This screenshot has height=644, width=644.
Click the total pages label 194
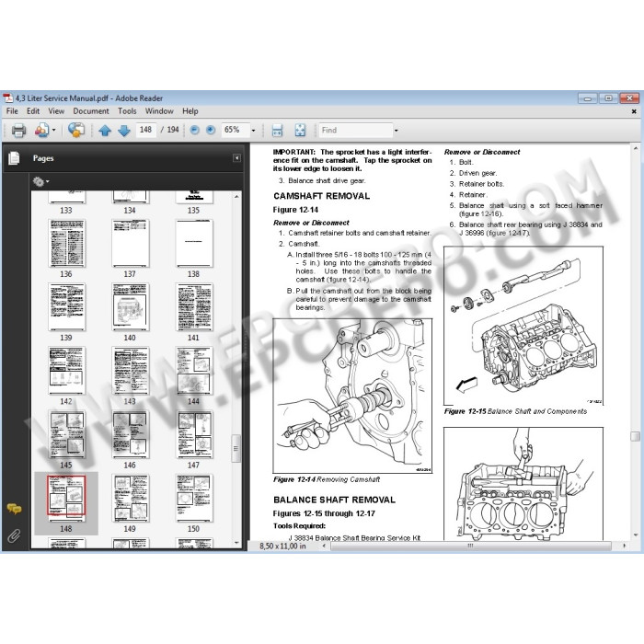tap(173, 130)
